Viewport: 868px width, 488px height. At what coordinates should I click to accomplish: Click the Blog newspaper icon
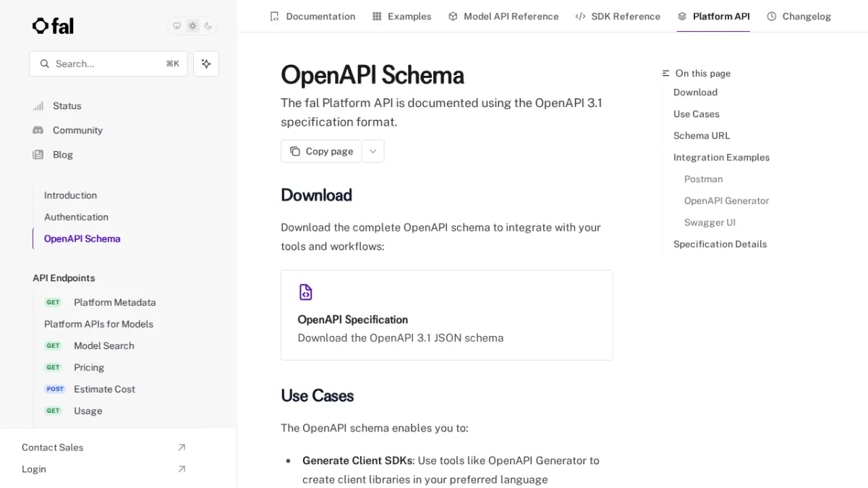(38, 155)
